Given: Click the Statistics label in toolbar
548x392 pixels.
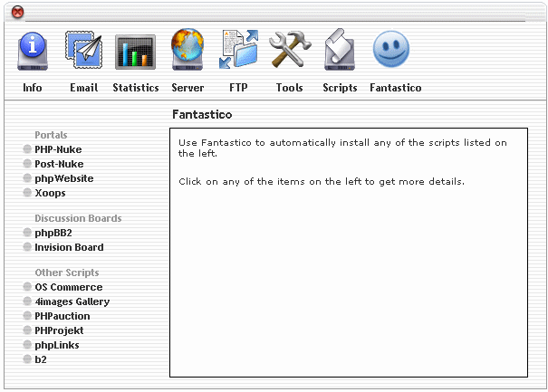Looking at the screenshot, I should click(136, 88).
